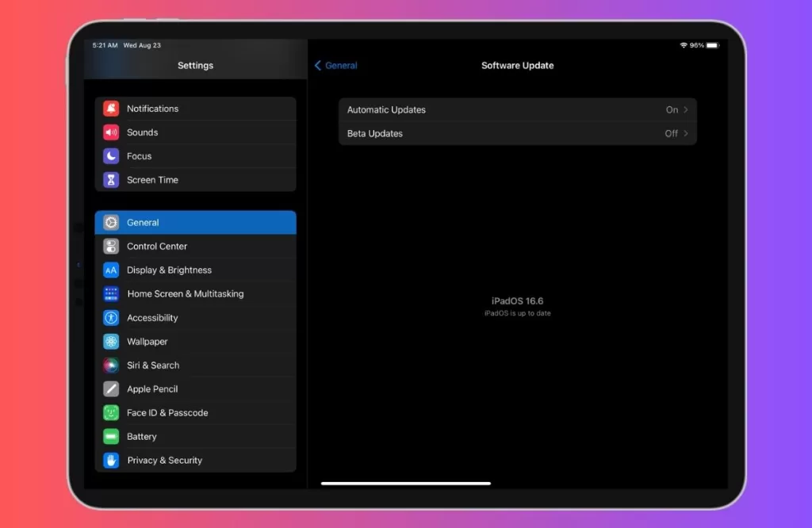
Task: Tap the Notifications bell icon
Action: [111, 109]
